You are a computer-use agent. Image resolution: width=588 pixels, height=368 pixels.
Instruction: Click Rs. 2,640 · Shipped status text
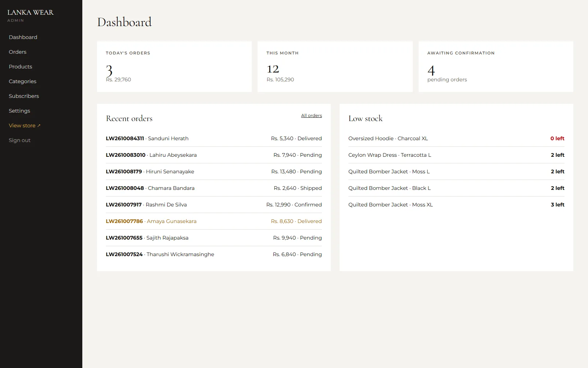(x=298, y=188)
